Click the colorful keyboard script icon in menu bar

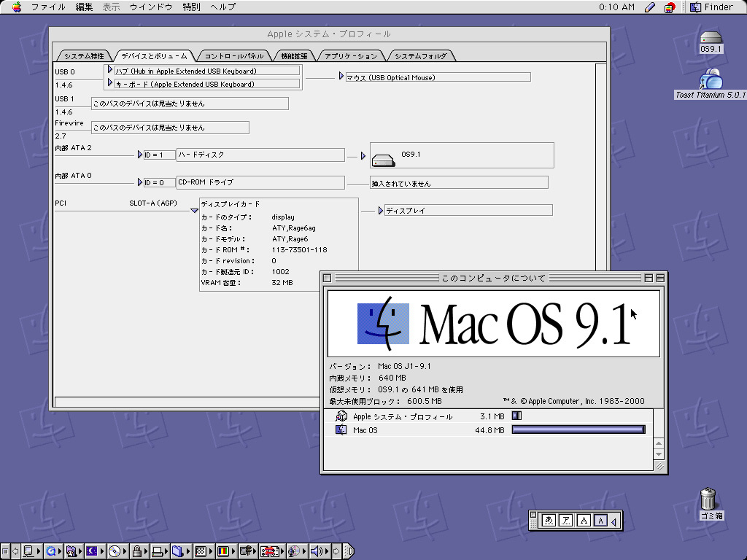coord(670,7)
